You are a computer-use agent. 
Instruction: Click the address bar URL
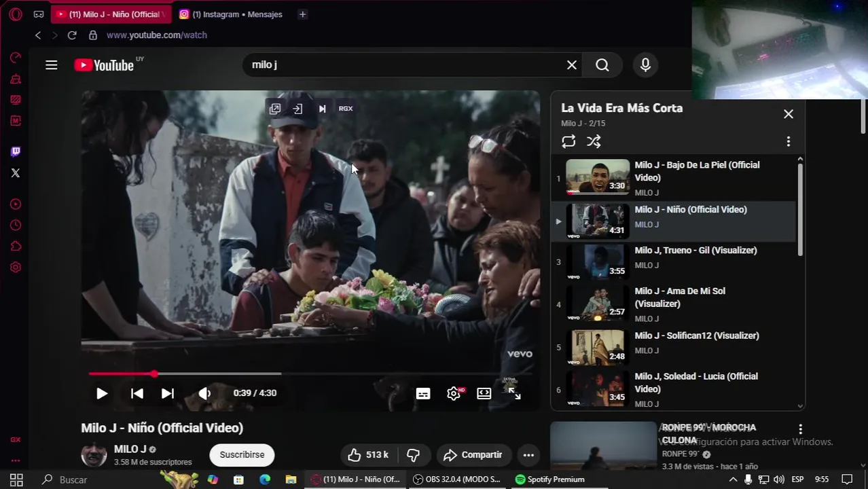[x=157, y=35]
